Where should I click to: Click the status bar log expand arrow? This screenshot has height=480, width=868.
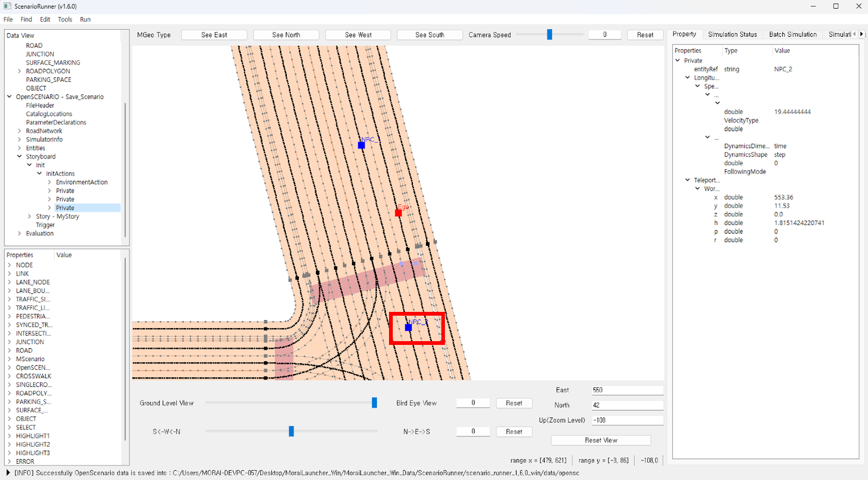pyautogui.click(x=8, y=473)
